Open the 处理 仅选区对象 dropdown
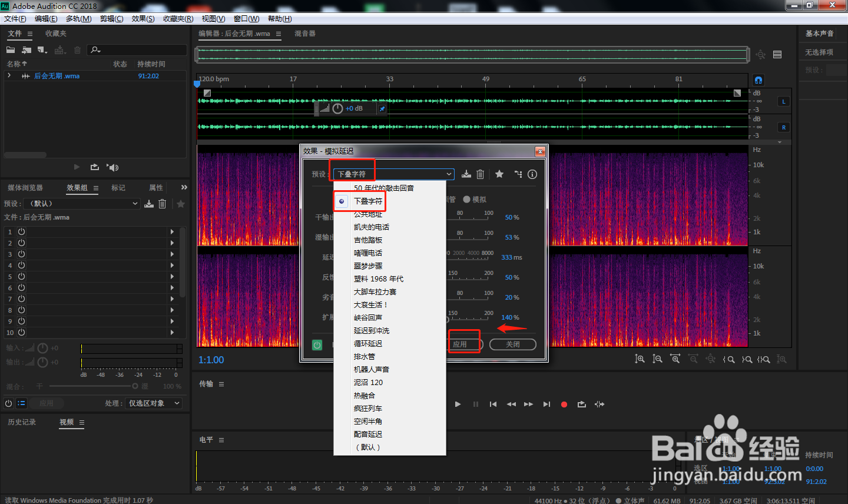 [x=154, y=403]
